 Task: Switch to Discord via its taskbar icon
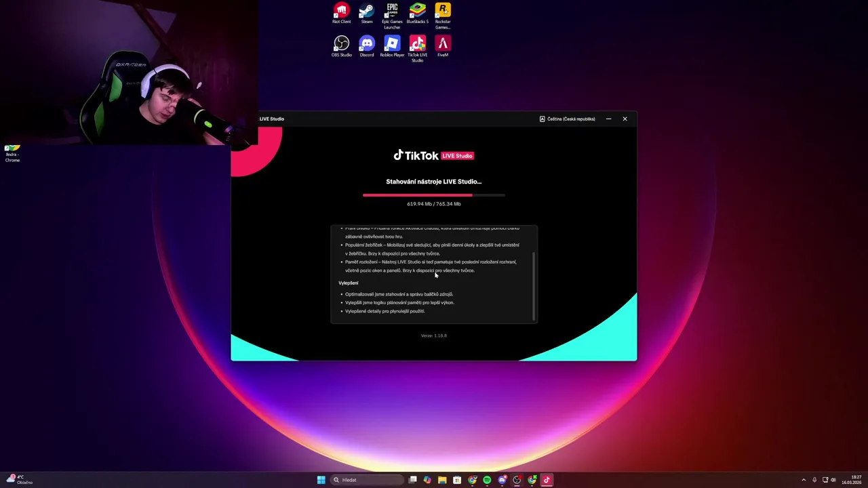click(x=502, y=480)
